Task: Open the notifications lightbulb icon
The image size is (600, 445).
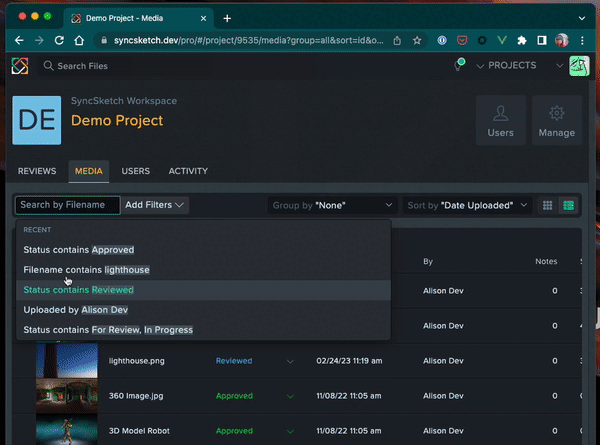Action: click(459, 65)
